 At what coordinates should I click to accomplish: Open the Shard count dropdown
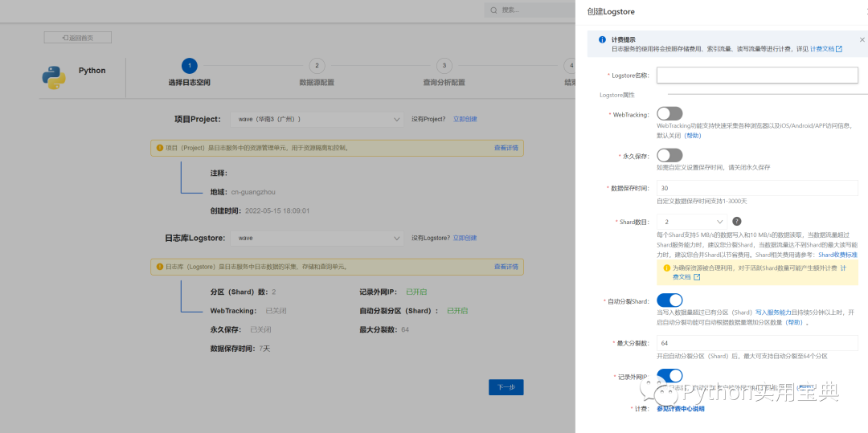691,222
